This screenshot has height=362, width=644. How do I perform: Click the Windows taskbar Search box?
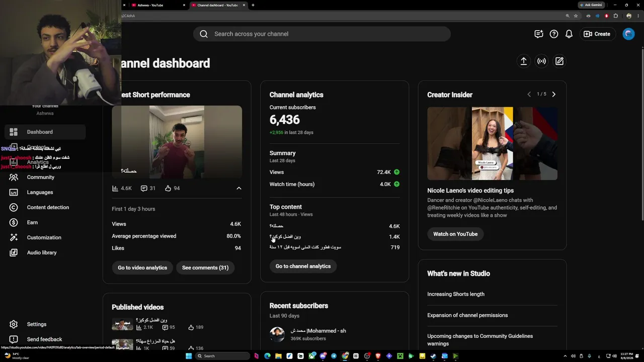click(222, 356)
